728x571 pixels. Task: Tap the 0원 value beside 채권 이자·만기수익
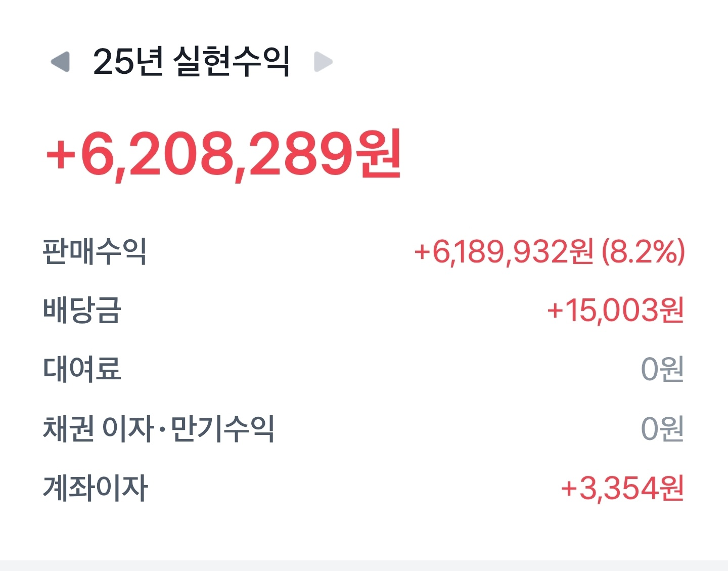[x=662, y=428]
